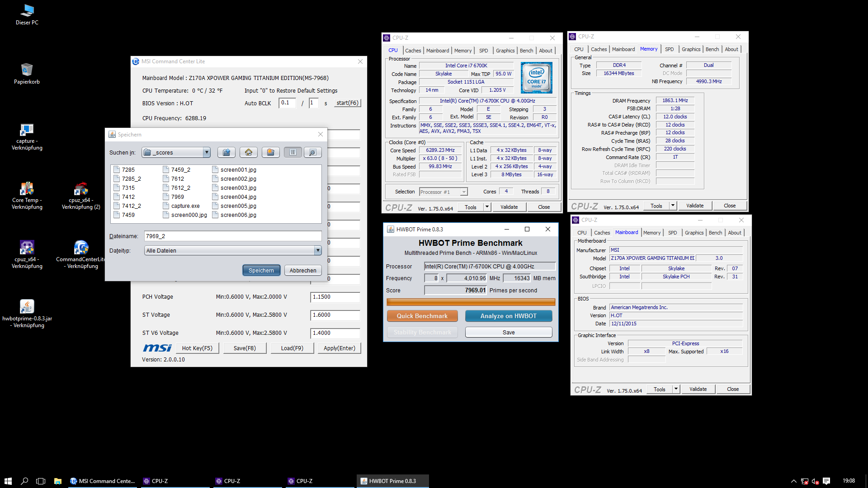Select file 7612_2 in the file list
The width and height of the screenshot is (868, 488).
177,188
